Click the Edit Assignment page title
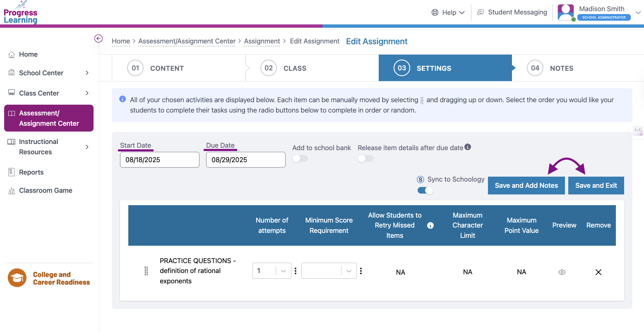 tap(377, 41)
